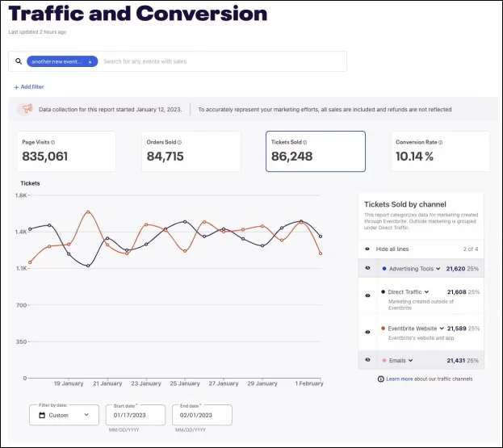The height and width of the screenshot is (448, 503).
Task: Click info icon beside Learn more
Action: pyautogui.click(x=380, y=379)
